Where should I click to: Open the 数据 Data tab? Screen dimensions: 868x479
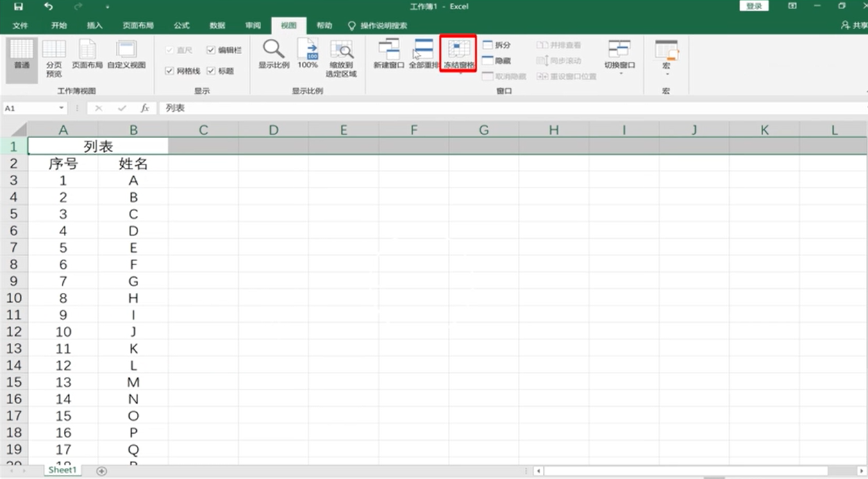(217, 26)
